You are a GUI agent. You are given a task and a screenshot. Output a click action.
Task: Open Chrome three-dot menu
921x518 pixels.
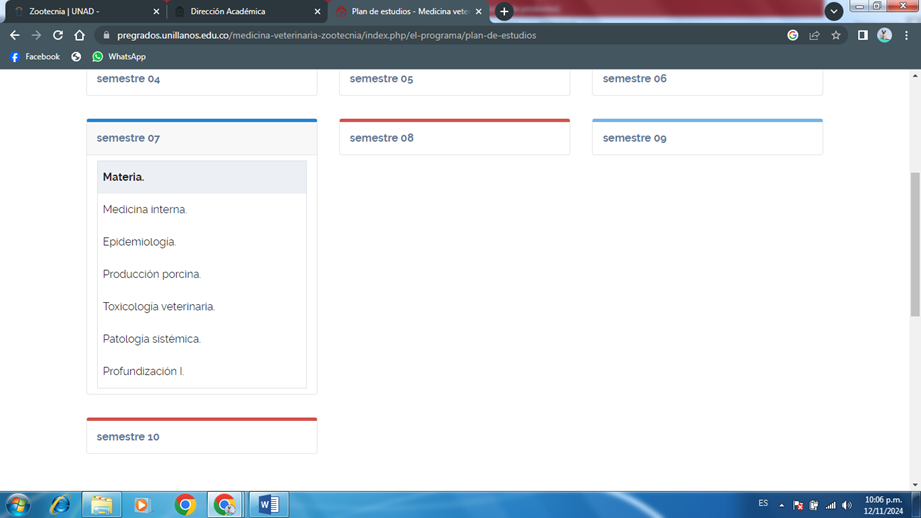[x=907, y=35]
